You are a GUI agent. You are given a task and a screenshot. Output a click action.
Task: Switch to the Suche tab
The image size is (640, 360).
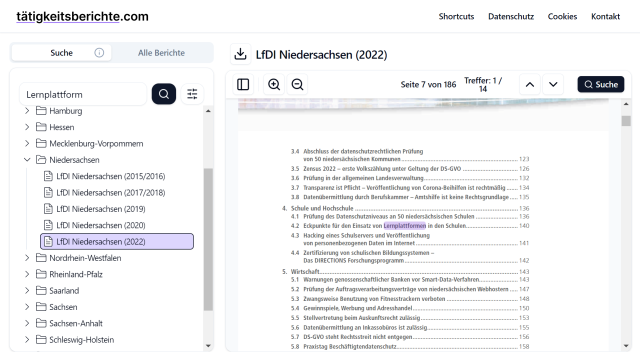(61, 53)
